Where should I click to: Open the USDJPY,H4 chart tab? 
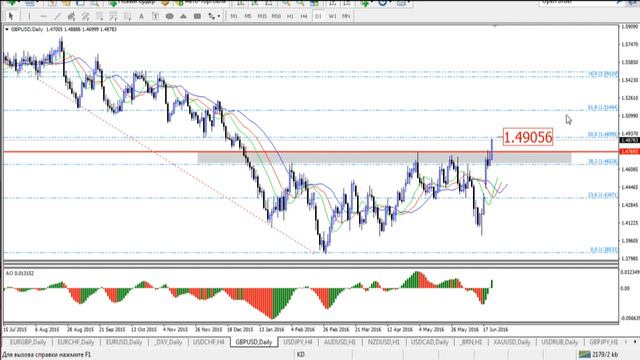(x=298, y=342)
